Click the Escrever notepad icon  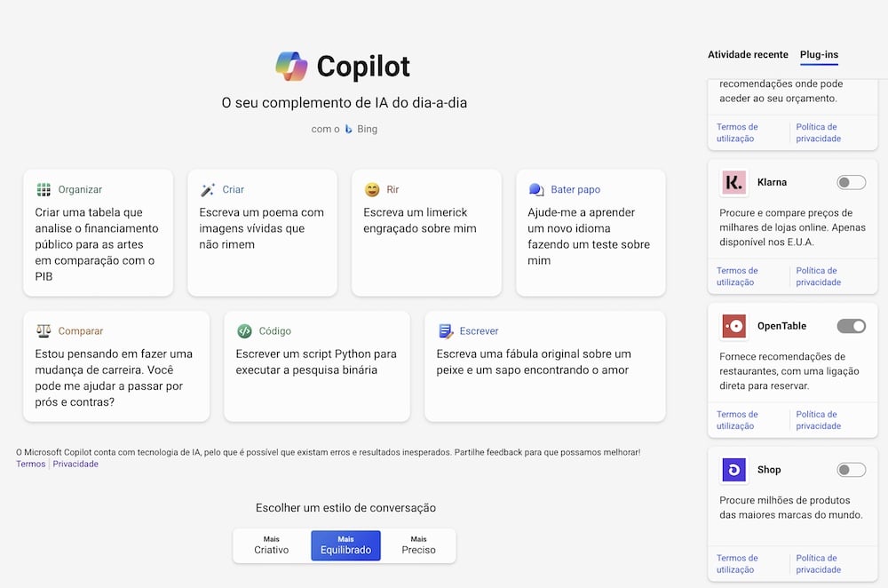coord(446,330)
